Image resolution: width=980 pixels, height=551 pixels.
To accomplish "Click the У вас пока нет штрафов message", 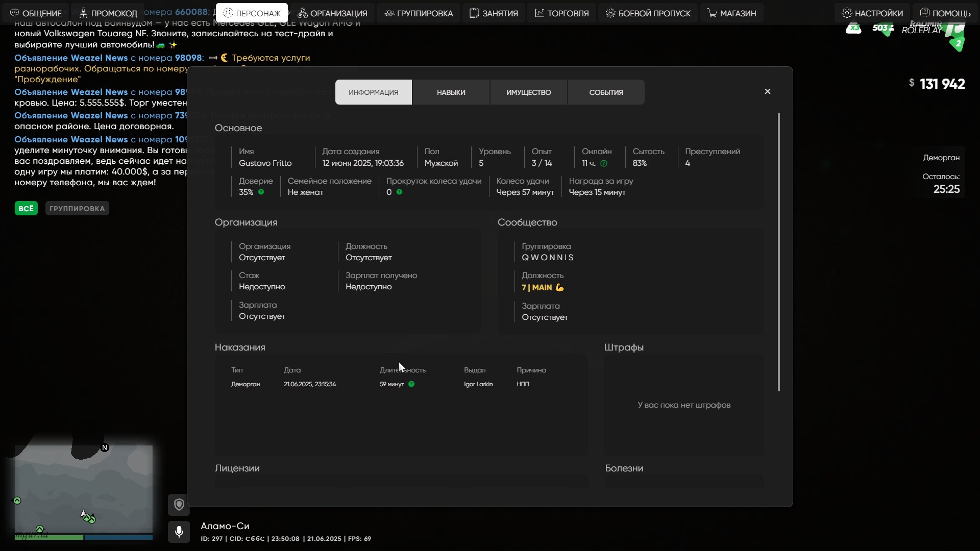I will coord(684,405).
